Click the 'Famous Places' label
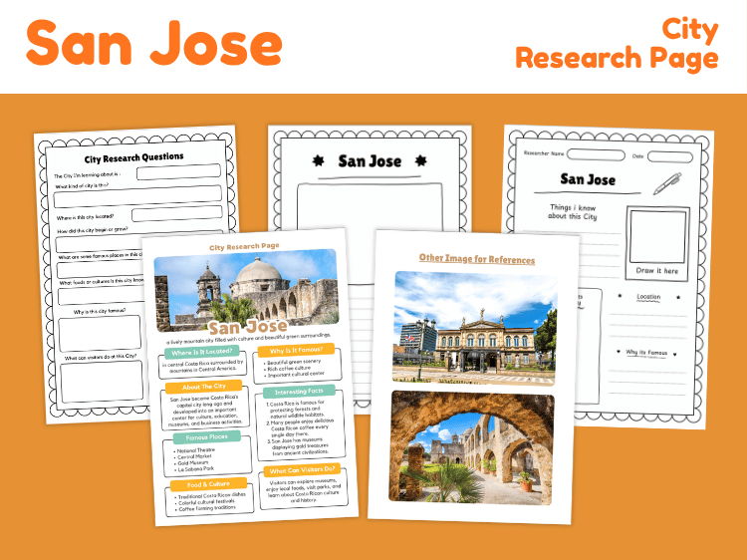747x560 pixels. 207,437
